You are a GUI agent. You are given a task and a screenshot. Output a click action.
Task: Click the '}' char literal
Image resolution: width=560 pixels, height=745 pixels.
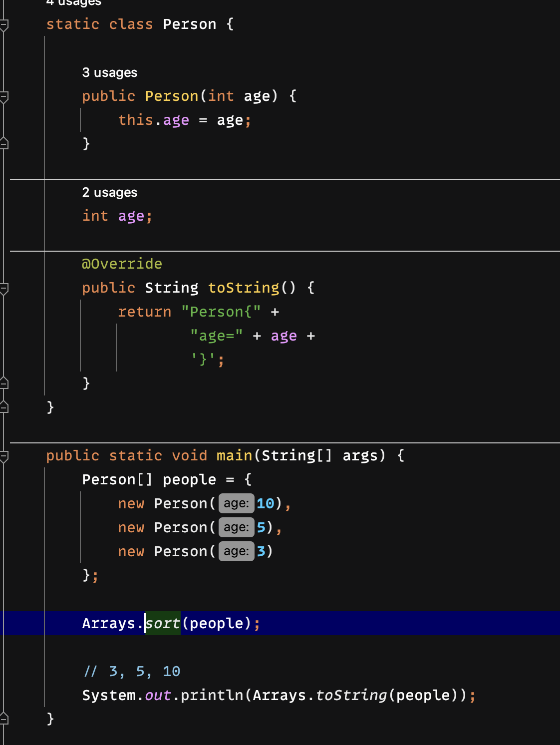(203, 360)
